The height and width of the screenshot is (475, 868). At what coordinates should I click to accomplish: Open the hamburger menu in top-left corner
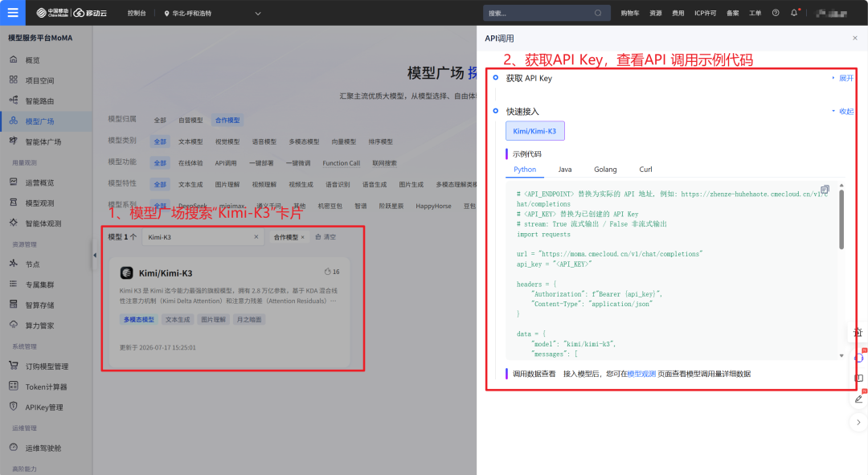[x=12, y=12]
